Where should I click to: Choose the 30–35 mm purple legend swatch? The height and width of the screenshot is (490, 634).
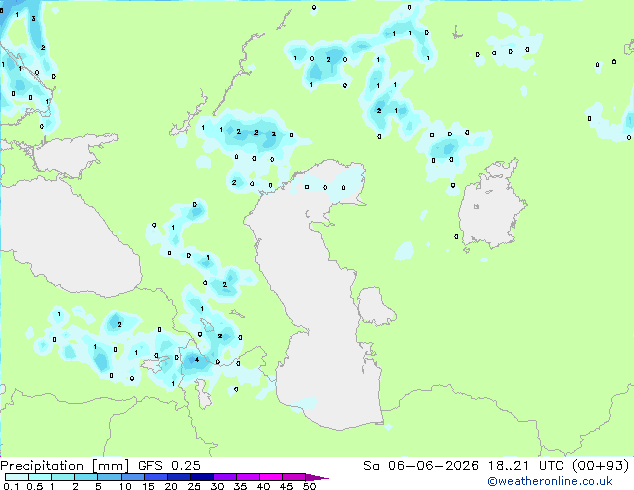point(225,477)
